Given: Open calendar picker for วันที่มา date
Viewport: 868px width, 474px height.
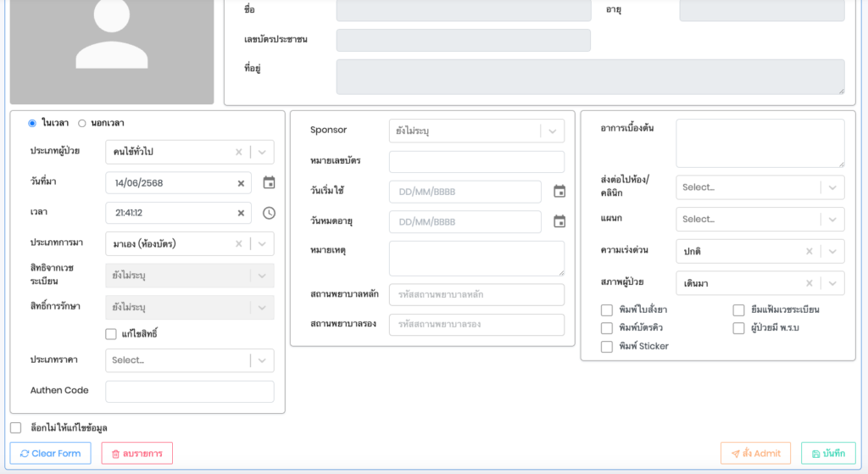Looking at the screenshot, I should pyautogui.click(x=269, y=182).
